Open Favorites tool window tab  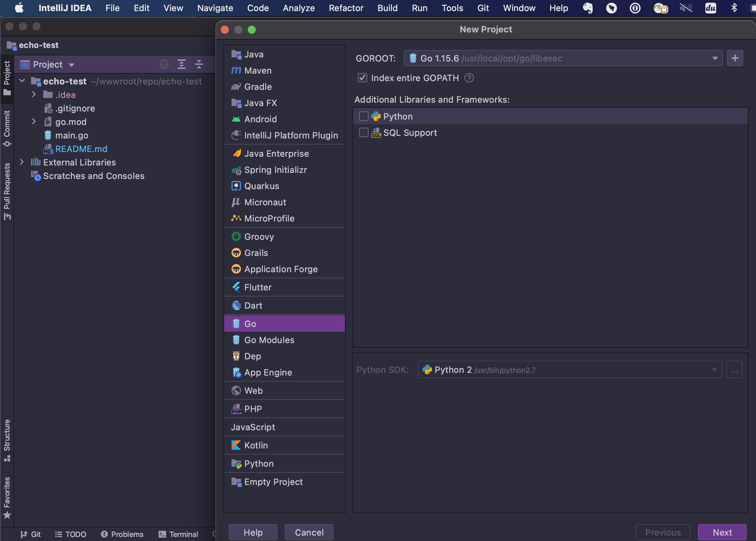[7, 497]
